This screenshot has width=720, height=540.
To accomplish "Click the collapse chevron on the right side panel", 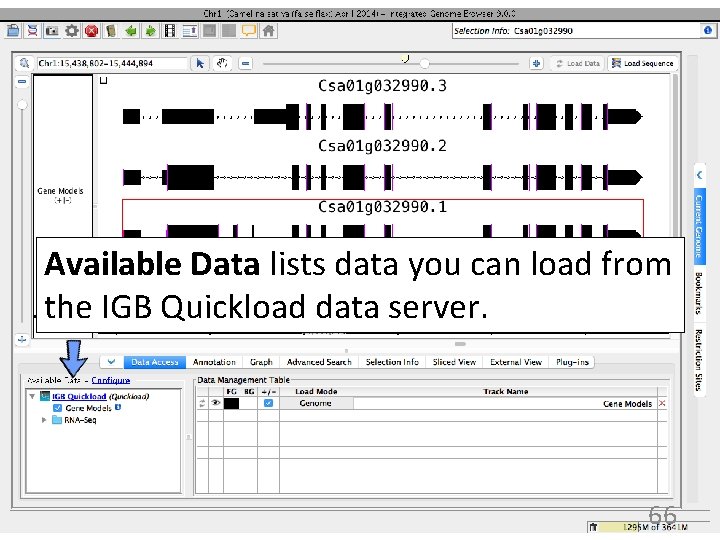I will click(699, 175).
